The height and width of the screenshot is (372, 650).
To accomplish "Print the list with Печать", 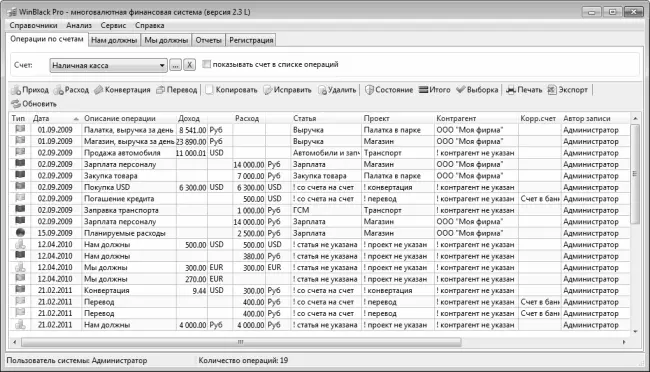I will tap(524, 90).
